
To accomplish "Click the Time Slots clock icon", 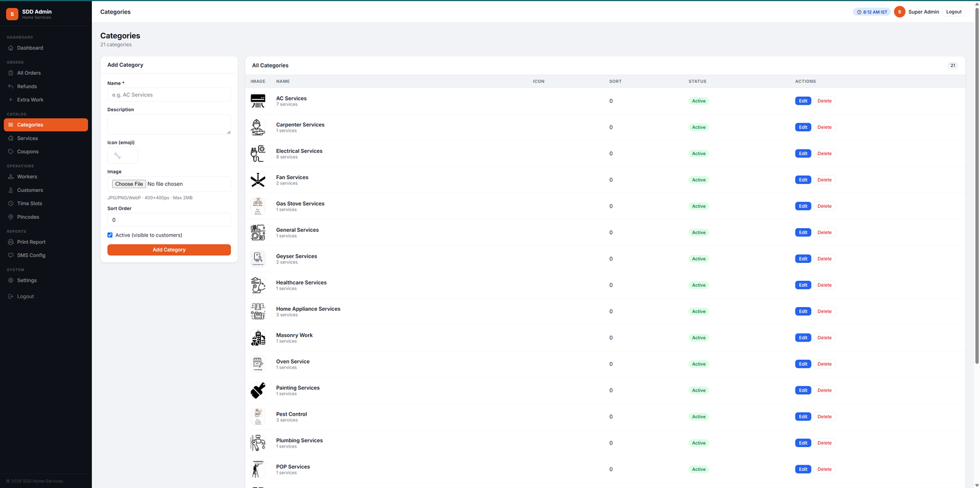I will [x=10, y=204].
